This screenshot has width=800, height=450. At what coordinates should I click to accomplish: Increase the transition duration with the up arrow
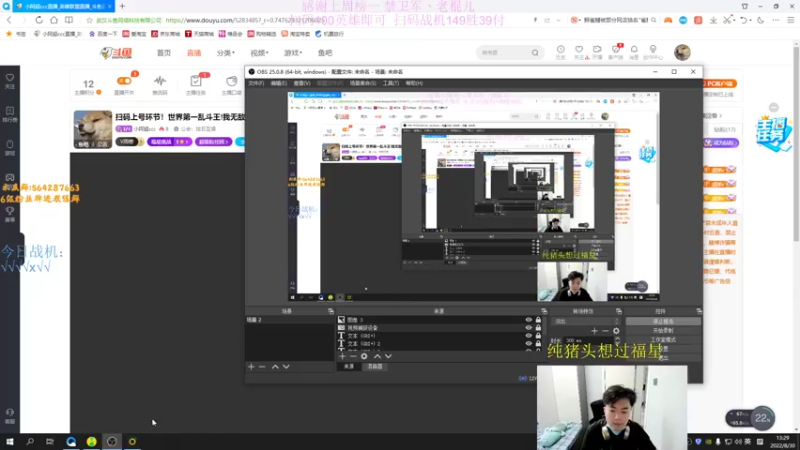(x=617, y=338)
